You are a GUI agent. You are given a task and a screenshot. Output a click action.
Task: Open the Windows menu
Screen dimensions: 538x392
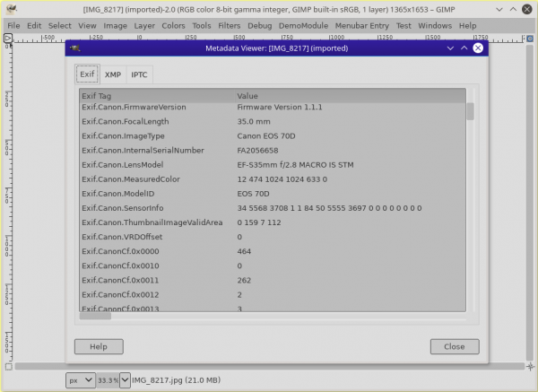click(435, 26)
